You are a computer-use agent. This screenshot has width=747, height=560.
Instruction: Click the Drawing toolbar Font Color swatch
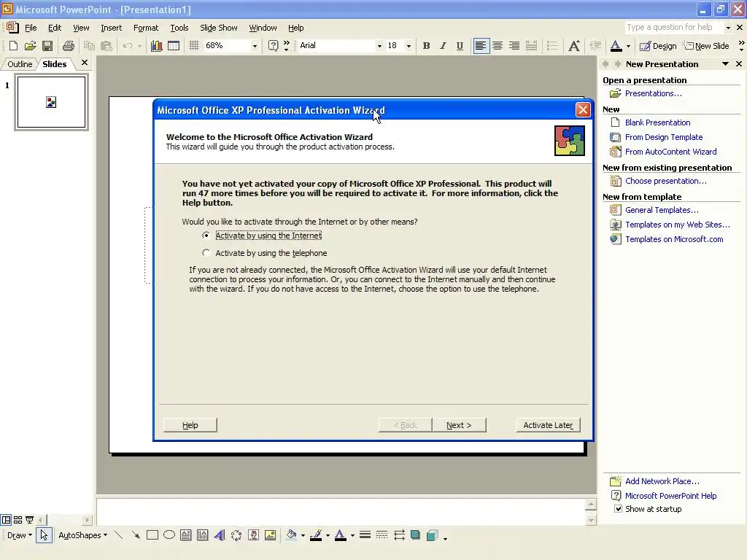[341, 535]
